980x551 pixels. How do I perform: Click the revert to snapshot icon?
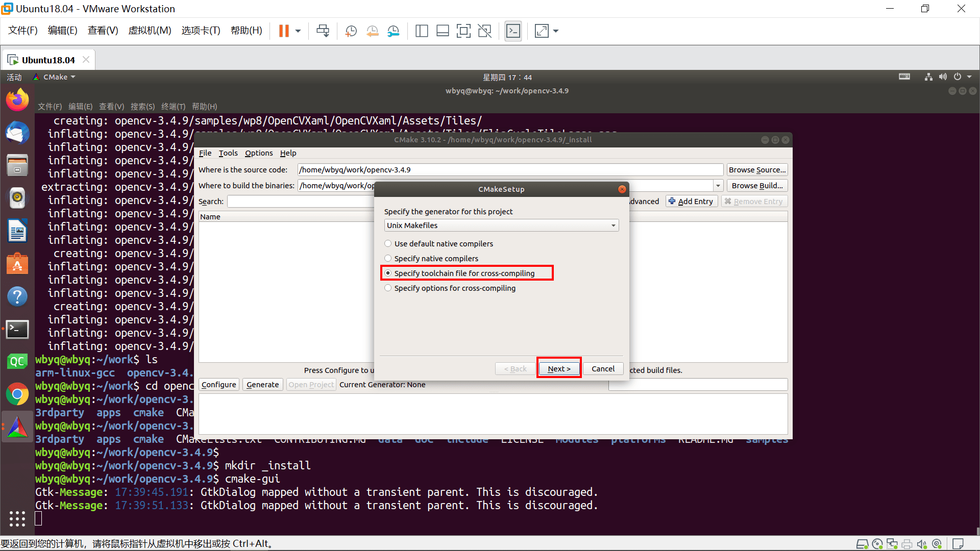pos(372,31)
